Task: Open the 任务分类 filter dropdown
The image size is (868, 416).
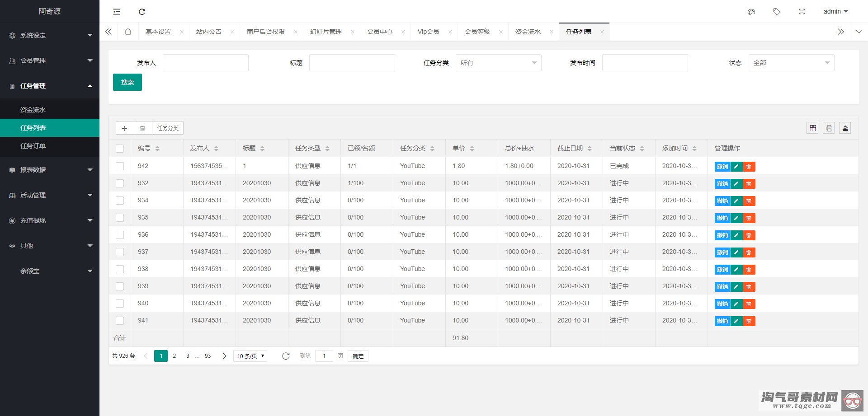Action: [498, 63]
